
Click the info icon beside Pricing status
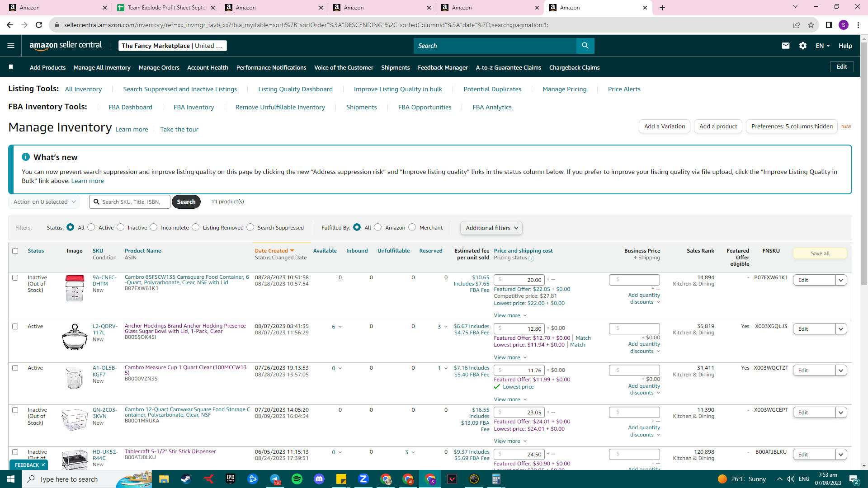[x=531, y=258]
